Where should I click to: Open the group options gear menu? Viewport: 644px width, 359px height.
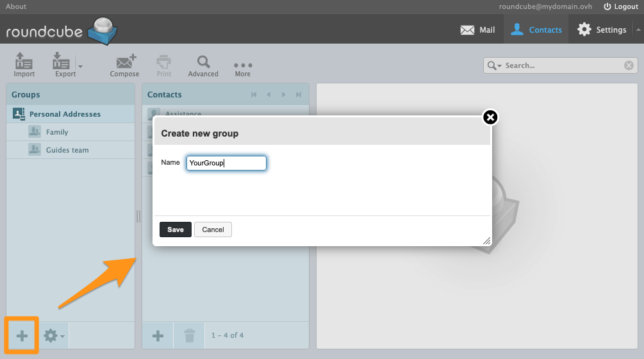click(x=53, y=335)
